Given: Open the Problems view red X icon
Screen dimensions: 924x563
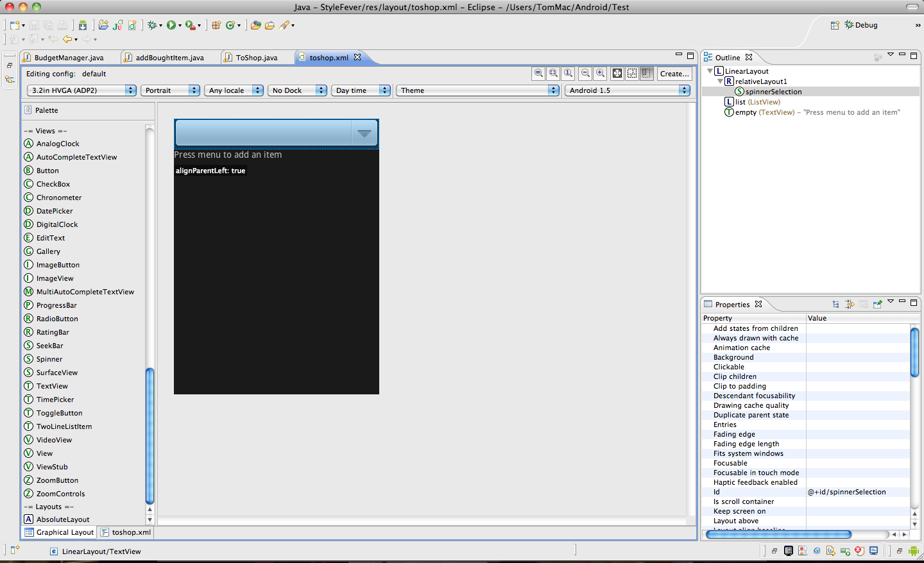Looking at the screenshot, I should click(859, 551).
